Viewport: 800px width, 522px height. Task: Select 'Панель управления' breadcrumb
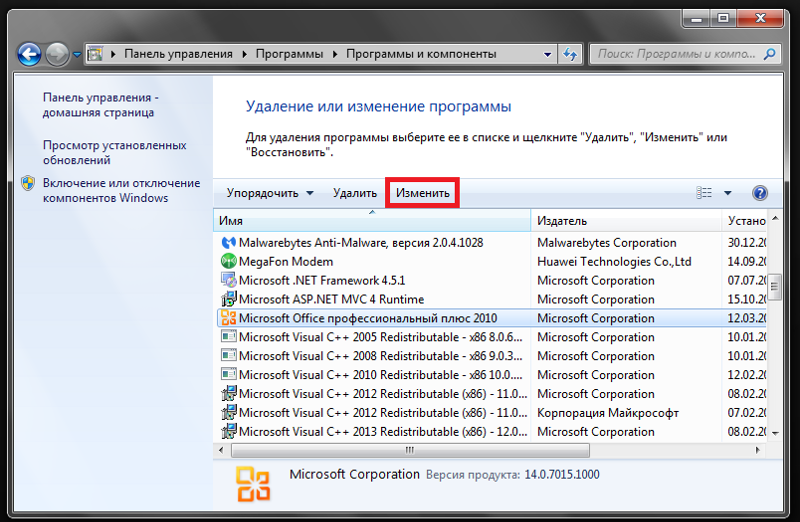(178, 54)
